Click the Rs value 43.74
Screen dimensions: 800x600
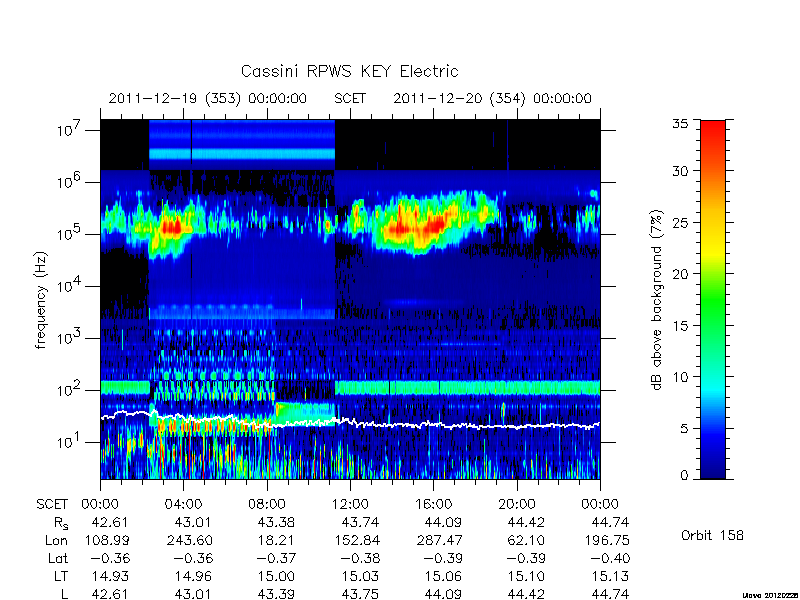pos(361,523)
